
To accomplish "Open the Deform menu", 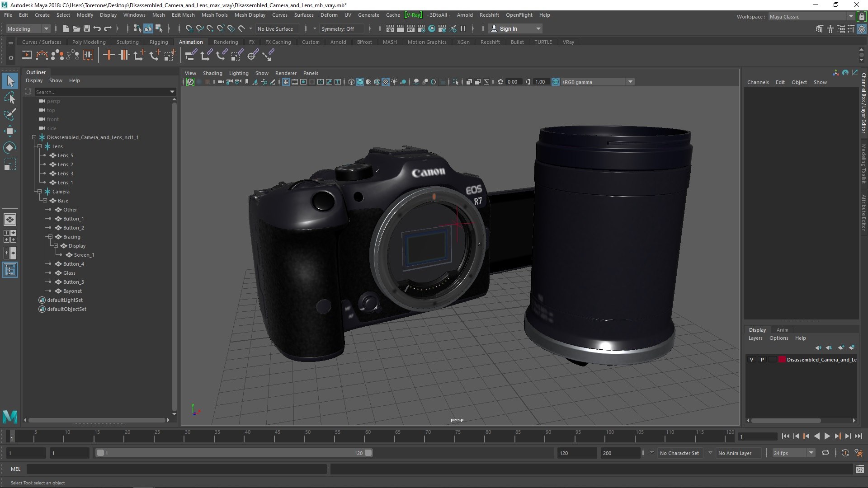I will coord(329,15).
